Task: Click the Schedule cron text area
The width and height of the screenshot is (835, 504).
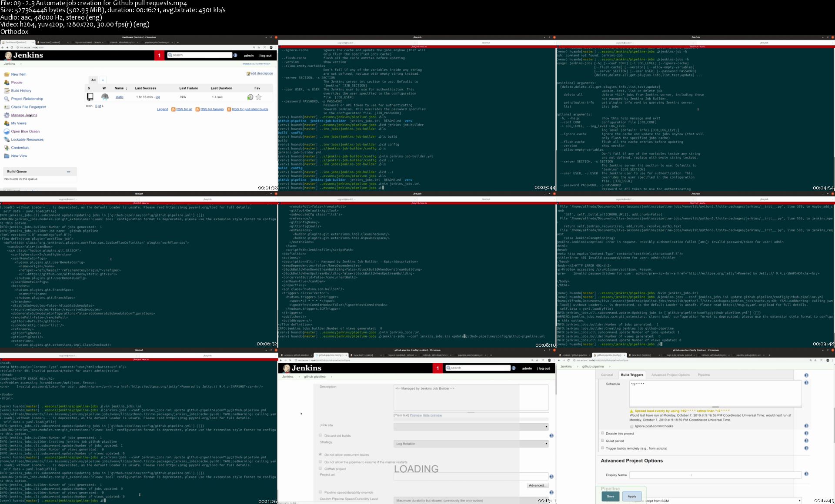Action: coord(715,393)
